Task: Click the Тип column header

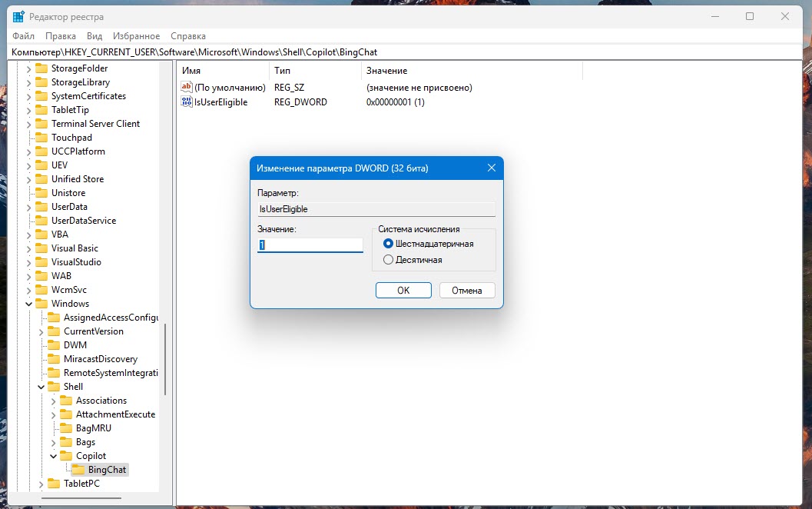Action: [315, 71]
